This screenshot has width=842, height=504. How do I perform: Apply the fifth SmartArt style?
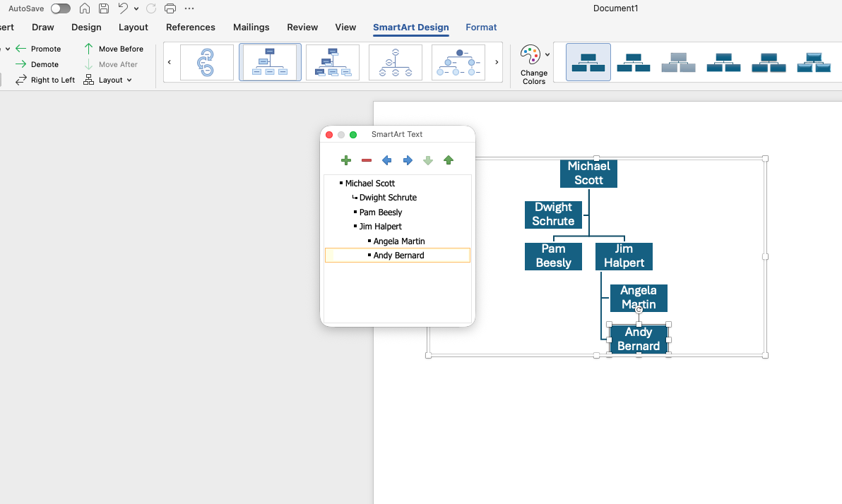(x=769, y=62)
